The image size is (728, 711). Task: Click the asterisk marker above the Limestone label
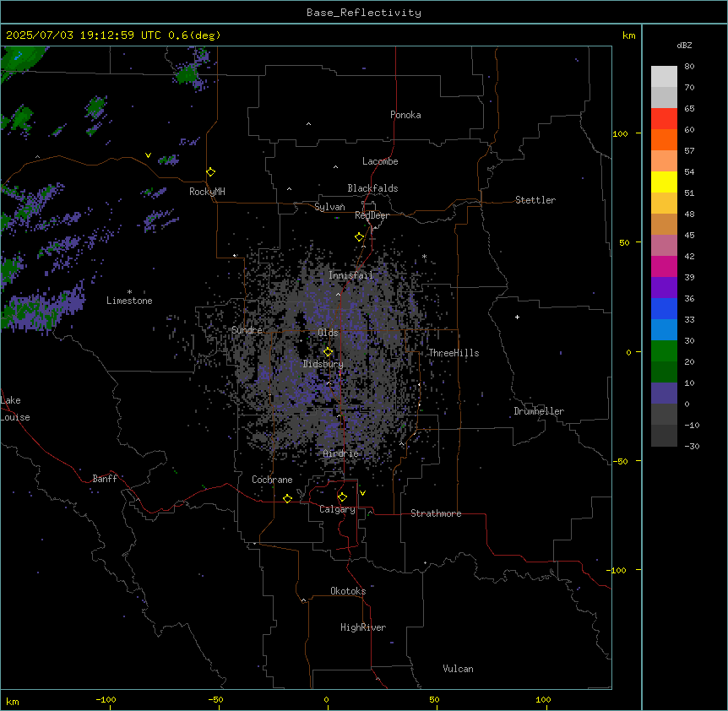coord(129,292)
